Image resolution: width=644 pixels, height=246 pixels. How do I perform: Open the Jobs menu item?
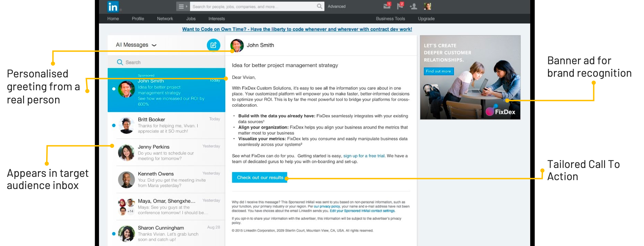coord(191,19)
